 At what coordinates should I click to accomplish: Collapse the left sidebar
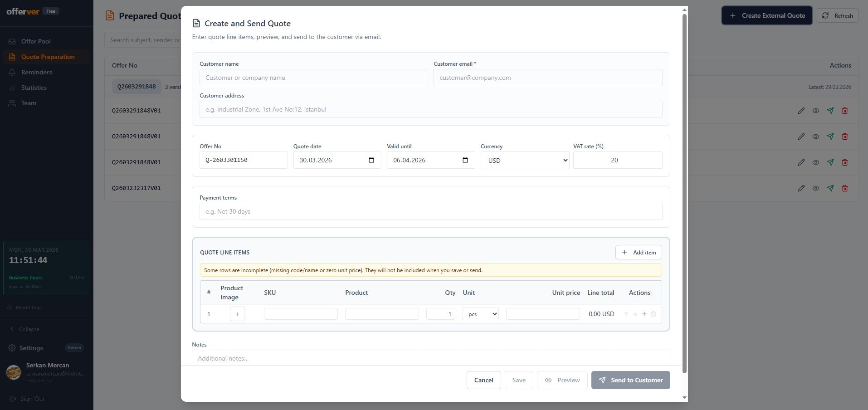[29, 329]
